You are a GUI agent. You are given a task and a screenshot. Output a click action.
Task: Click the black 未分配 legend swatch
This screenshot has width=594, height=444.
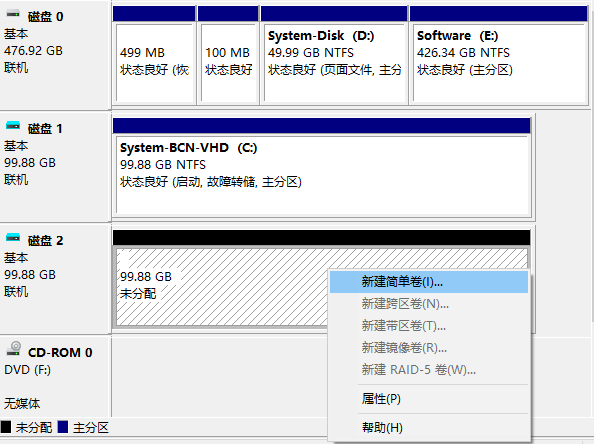tap(6, 427)
